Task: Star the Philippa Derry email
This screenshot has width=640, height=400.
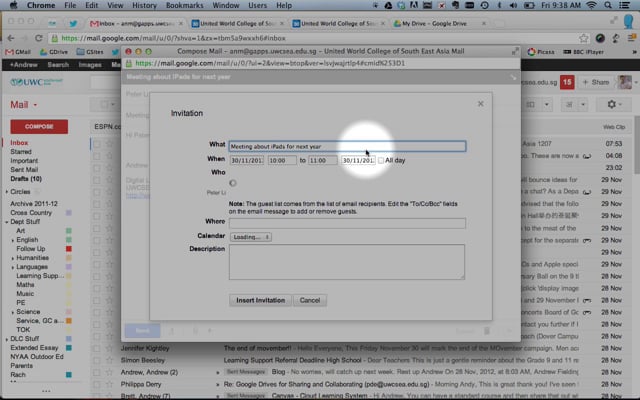Action: [x=109, y=384]
